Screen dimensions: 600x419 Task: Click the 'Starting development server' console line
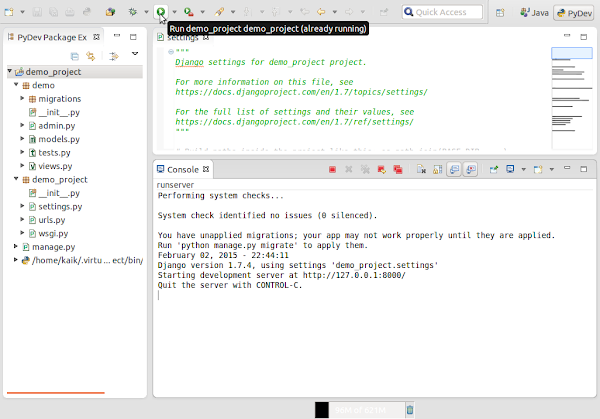282,275
